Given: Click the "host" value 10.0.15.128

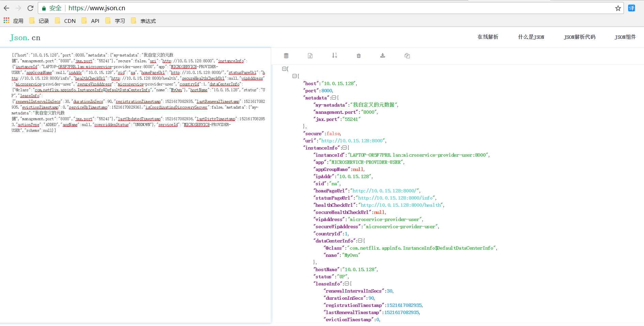Looking at the screenshot, I should click(339, 83).
